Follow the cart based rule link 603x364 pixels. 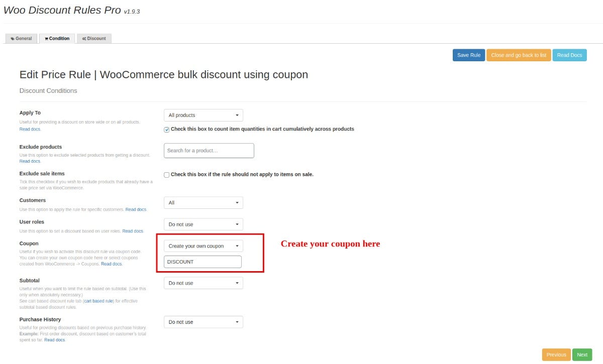pos(98,301)
